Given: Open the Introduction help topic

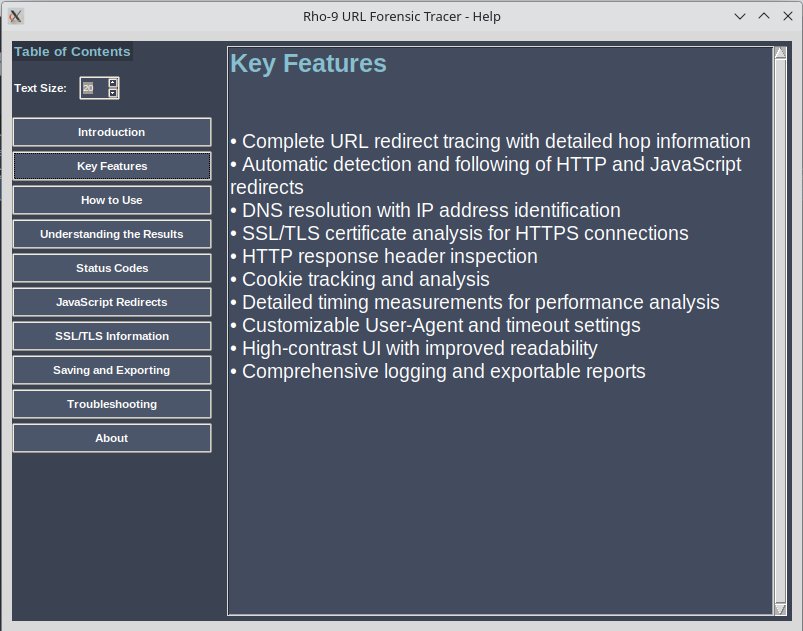Looking at the screenshot, I should (x=111, y=132).
